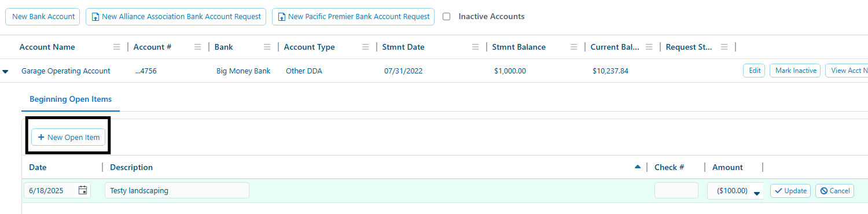Open Stmnt Date column menu icon
The width and height of the screenshot is (868, 214).
475,47
